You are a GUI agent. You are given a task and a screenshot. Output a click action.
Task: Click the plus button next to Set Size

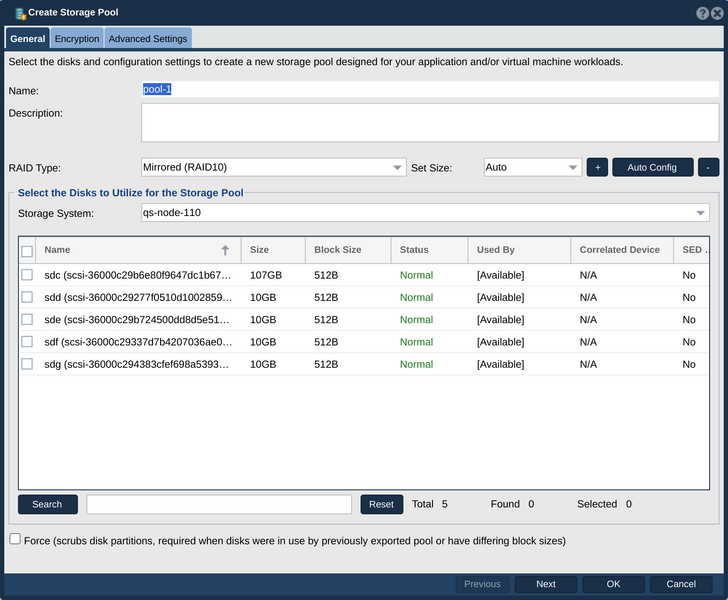597,167
